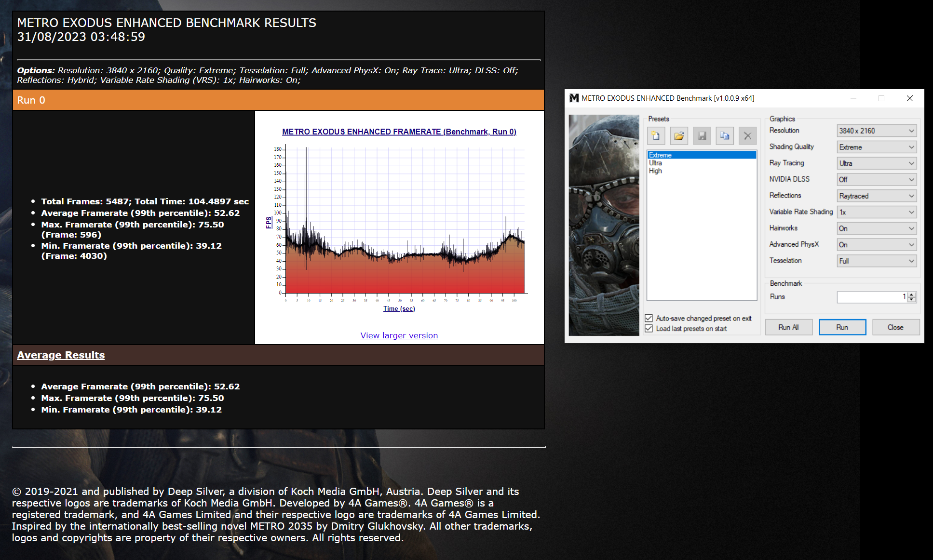Toggle Auto-save changed preset on exit
The width and height of the screenshot is (933, 560).
coord(649,318)
